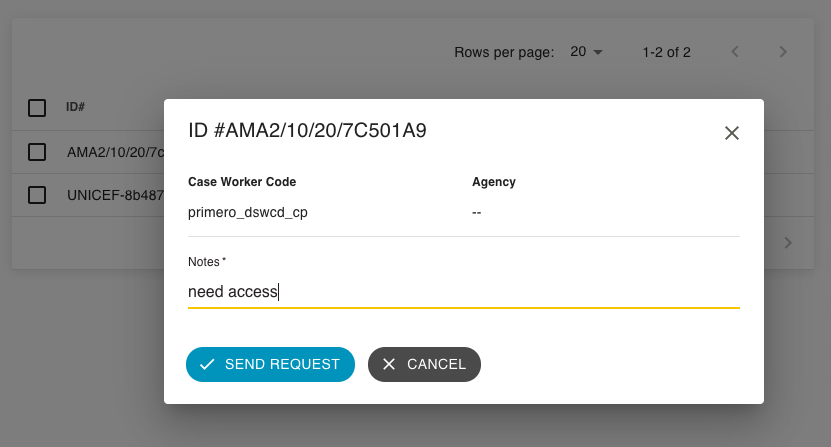The width and height of the screenshot is (831, 447).
Task: Open the AMA2/10/20/7c record row
Action: 115,152
